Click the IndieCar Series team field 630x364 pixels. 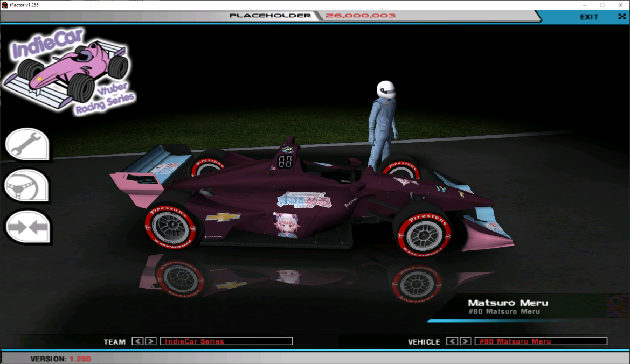point(226,341)
